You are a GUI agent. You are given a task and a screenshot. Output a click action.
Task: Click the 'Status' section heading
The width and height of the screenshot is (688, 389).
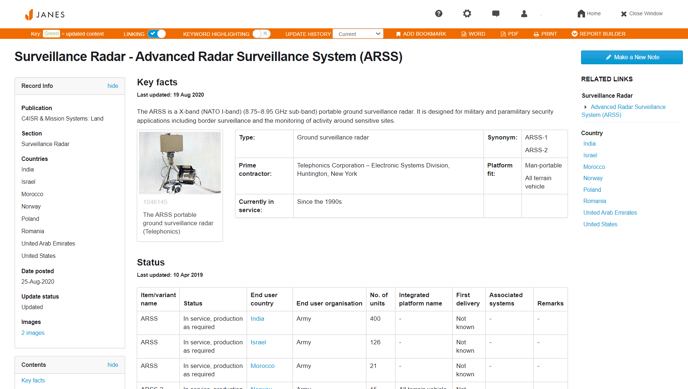click(150, 262)
